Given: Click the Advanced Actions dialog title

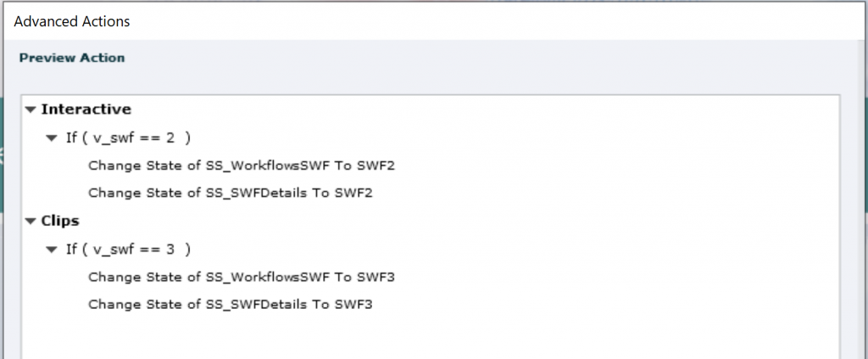Looking at the screenshot, I should tap(72, 19).
